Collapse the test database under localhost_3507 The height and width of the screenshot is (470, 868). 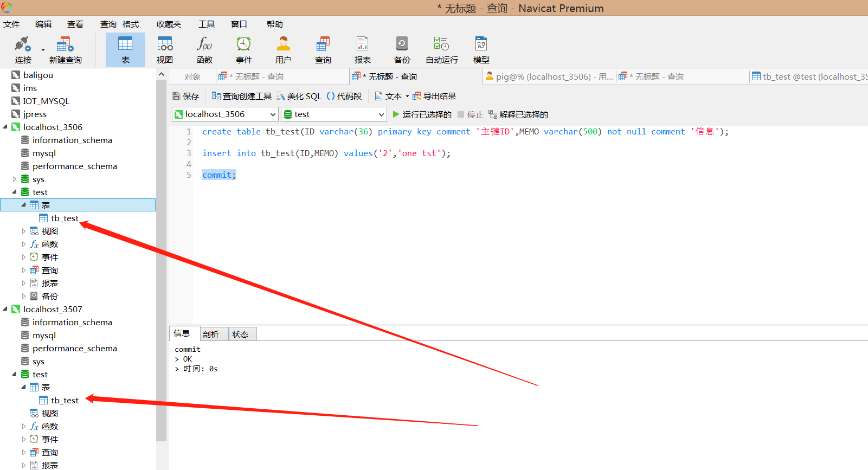[15, 374]
